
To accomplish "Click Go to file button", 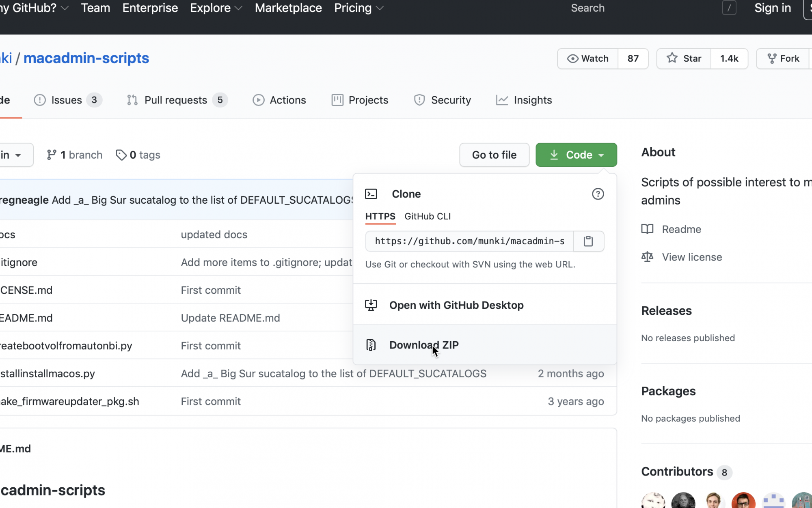I will pyautogui.click(x=494, y=155).
